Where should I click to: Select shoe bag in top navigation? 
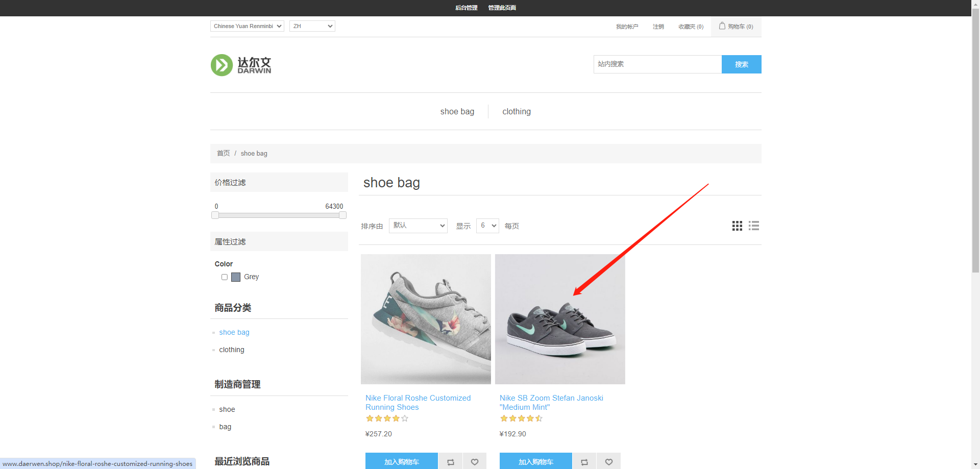pos(457,112)
